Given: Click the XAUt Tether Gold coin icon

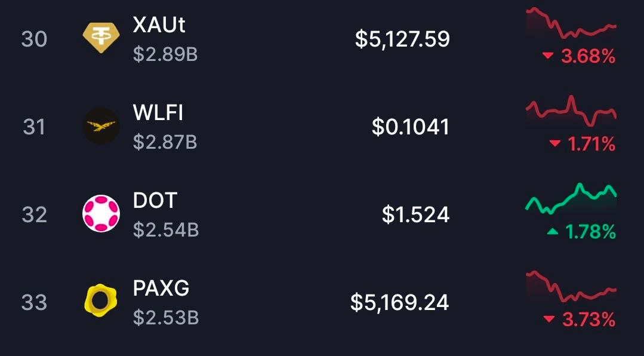Looking at the screenshot, I should (x=101, y=38).
